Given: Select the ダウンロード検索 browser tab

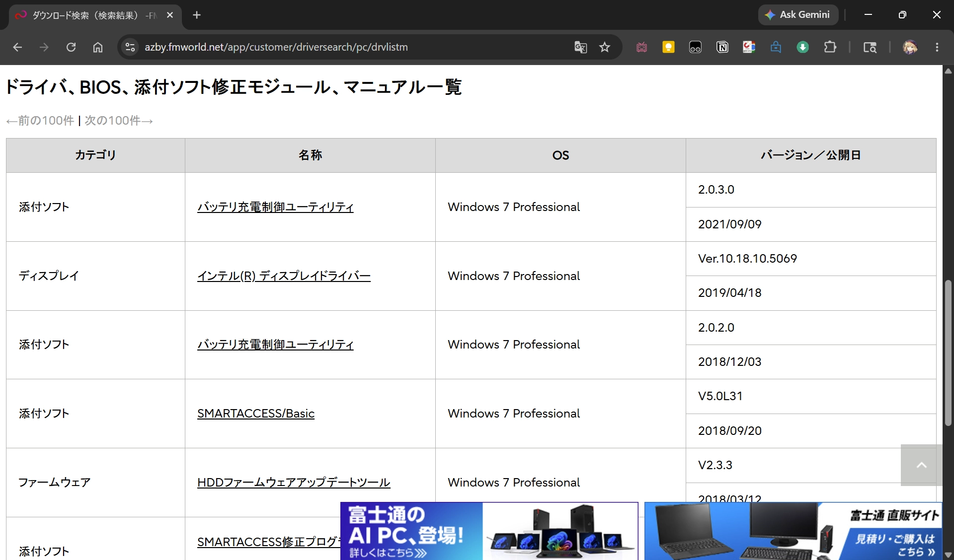Looking at the screenshot, I should (94, 15).
